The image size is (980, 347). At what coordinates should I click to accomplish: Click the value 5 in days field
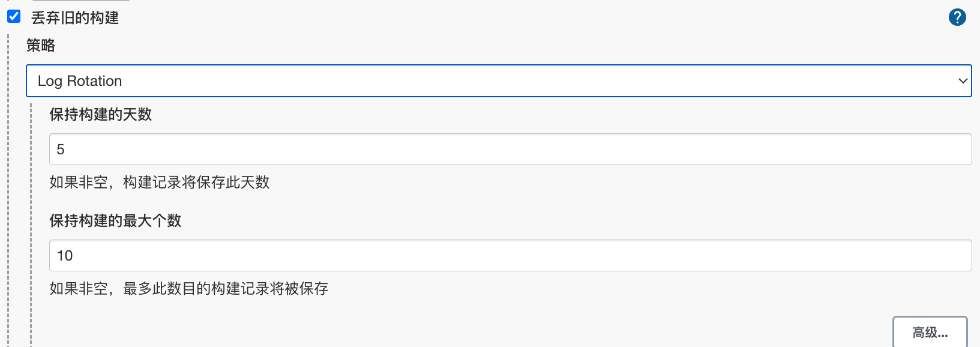click(x=61, y=149)
